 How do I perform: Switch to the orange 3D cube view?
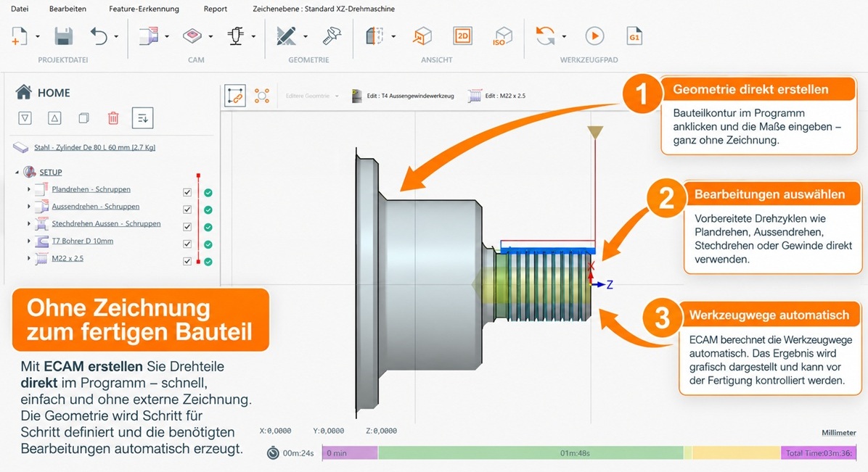click(x=422, y=36)
